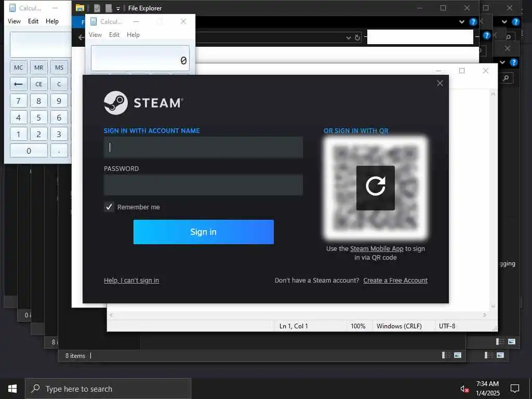Click Notepad horizontal scrollbar right arrow
The height and width of the screenshot is (399, 532).
pyautogui.click(x=485, y=315)
